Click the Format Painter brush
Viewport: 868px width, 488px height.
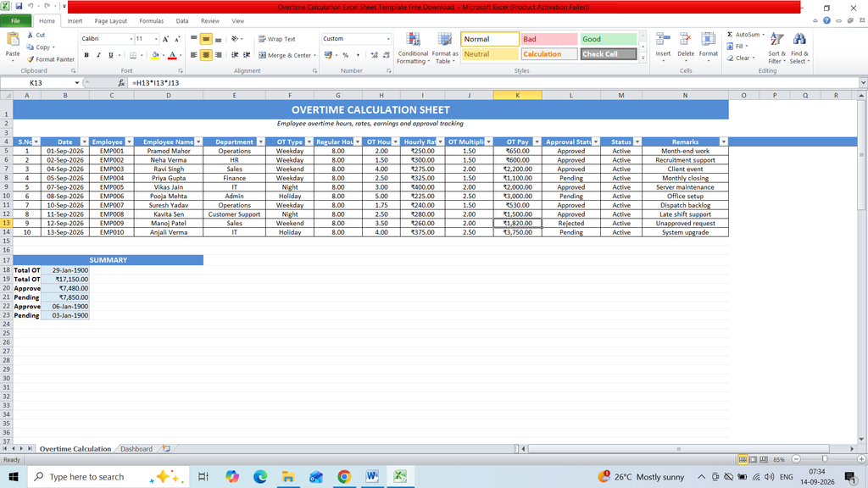31,59
